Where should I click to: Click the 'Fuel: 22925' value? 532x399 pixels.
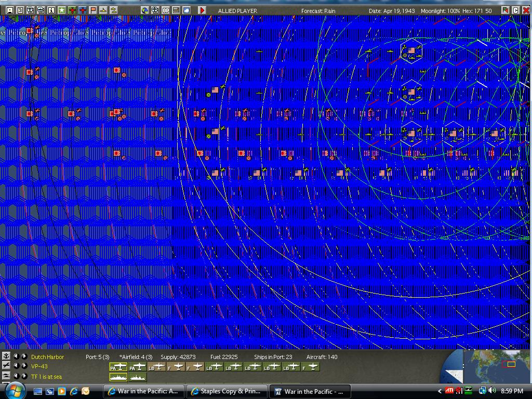(x=224, y=357)
